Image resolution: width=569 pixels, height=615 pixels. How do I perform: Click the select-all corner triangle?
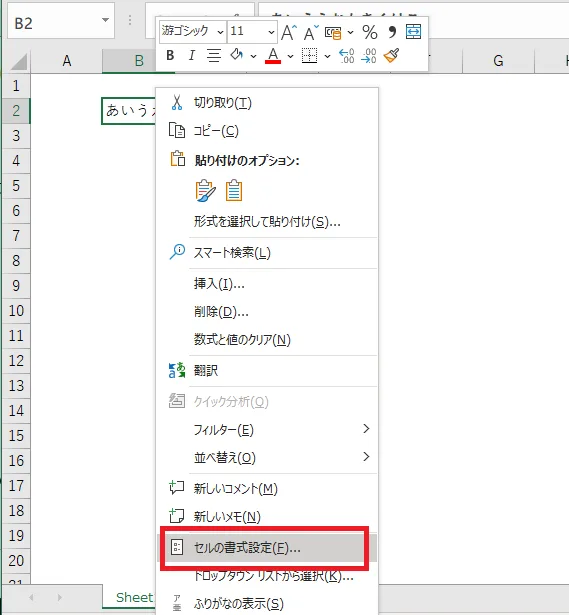pyautogui.click(x=17, y=61)
